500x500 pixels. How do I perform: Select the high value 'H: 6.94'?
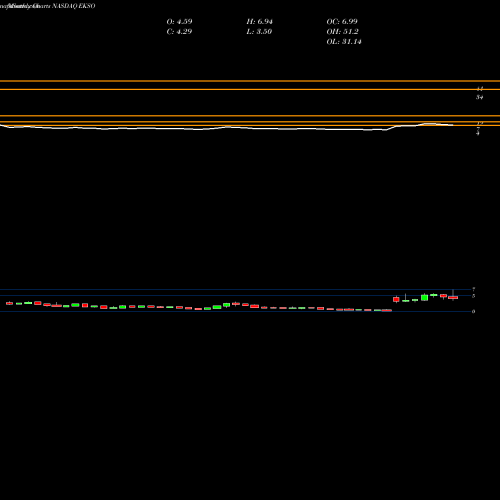coord(260,22)
